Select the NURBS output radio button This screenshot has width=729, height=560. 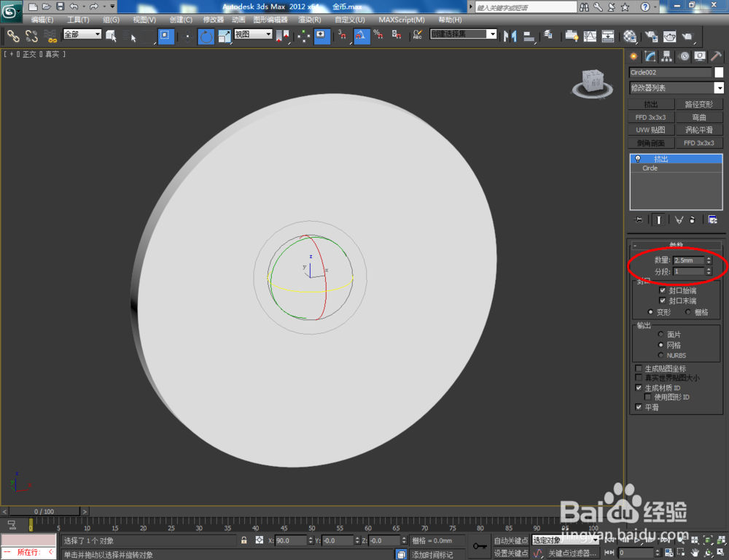(x=660, y=355)
